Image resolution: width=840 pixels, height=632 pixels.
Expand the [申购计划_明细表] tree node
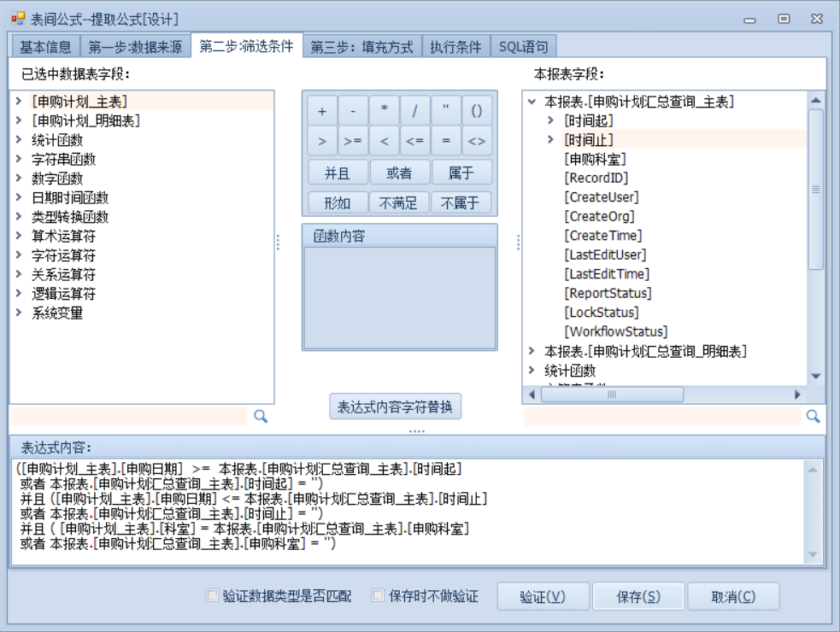[x=19, y=120]
